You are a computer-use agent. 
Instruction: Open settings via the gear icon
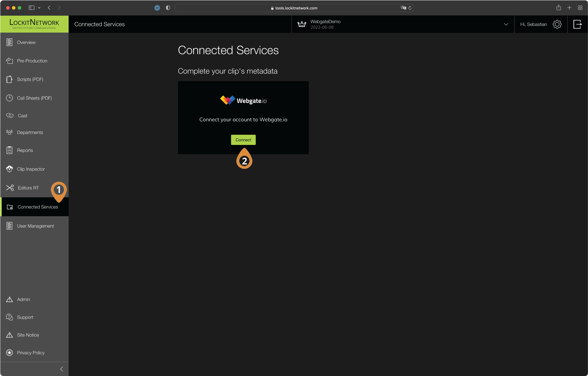coord(557,24)
